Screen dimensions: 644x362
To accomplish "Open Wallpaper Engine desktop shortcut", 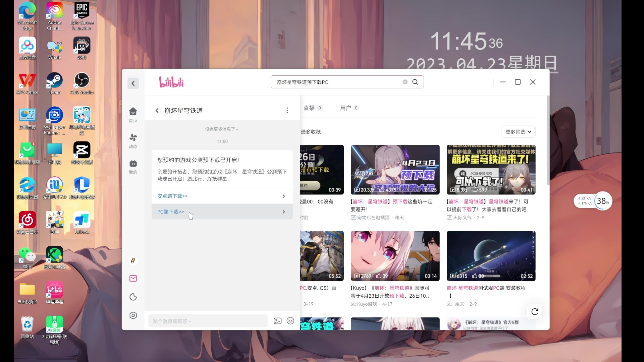I will click(x=55, y=121).
